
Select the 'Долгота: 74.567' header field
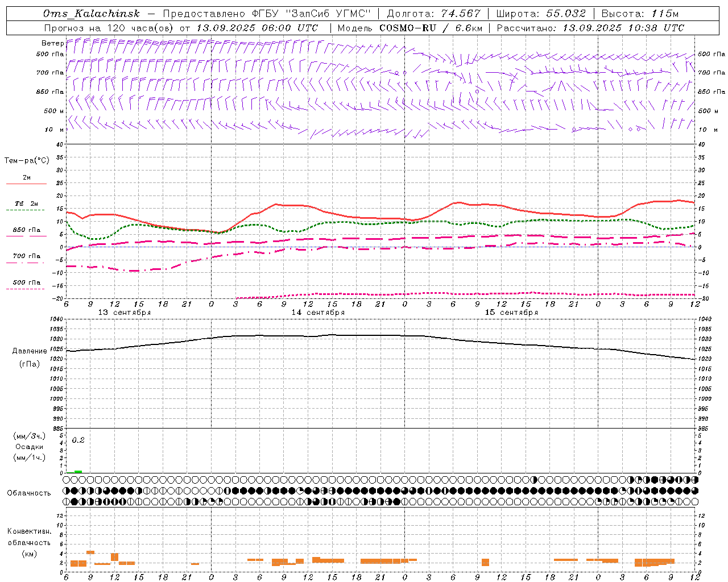433,14
